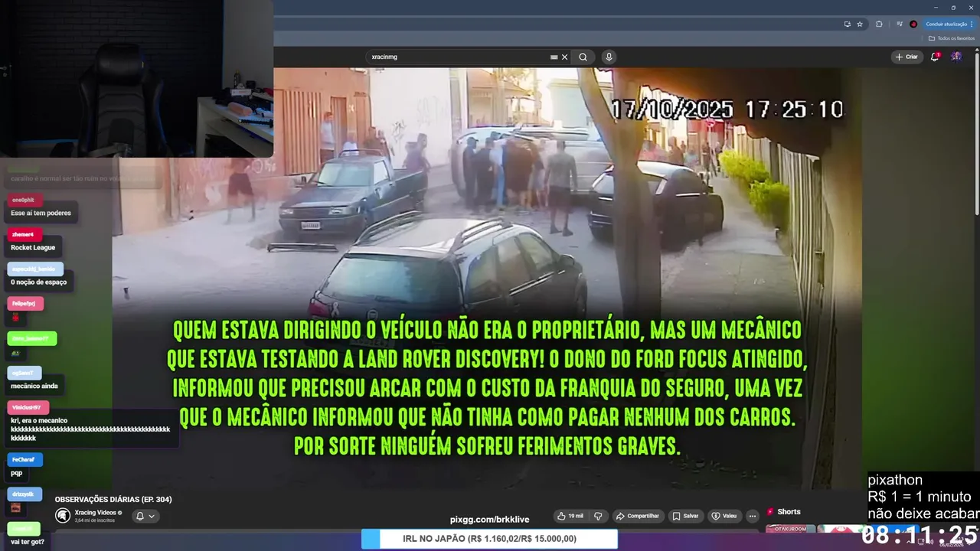Click the 08:11:25 countdown timer
This screenshot has width=980, height=551.
point(920,534)
